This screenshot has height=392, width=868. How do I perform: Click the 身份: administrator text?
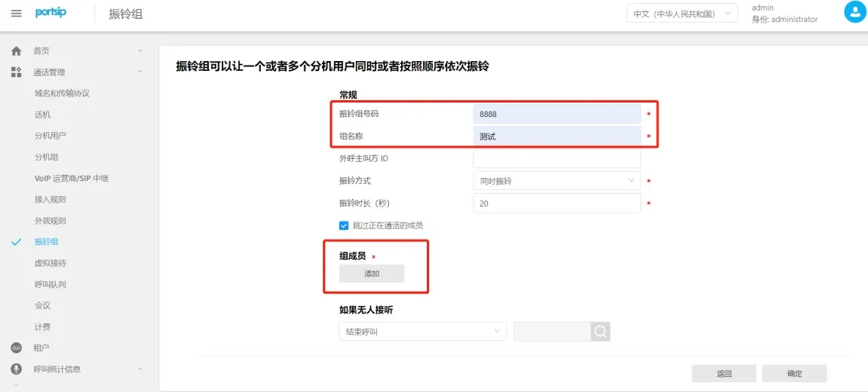click(x=784, y=20)
